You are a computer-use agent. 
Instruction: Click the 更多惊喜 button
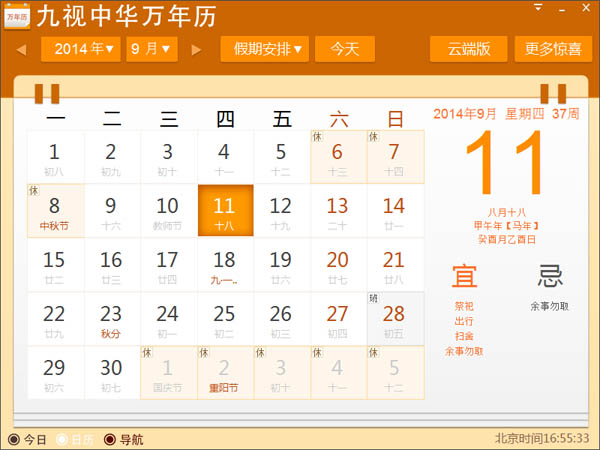[x=553, y=49]
